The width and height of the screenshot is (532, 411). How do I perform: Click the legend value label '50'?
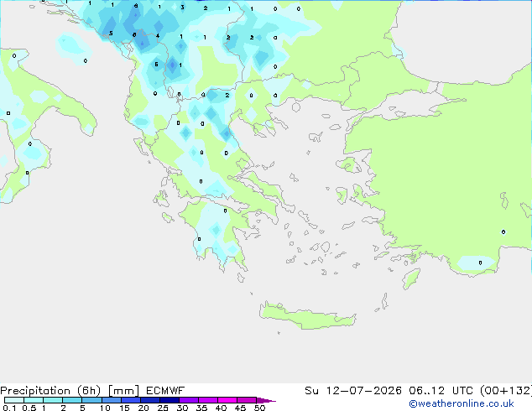[x=259, y=408]
